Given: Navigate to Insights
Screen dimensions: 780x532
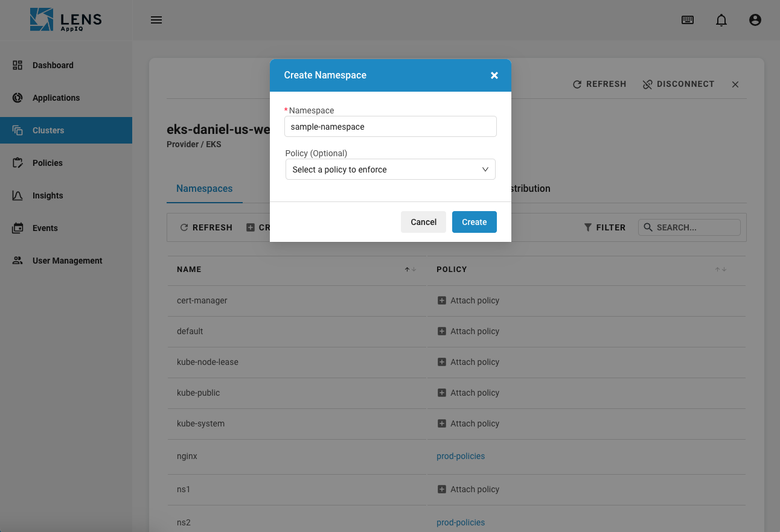Looking at the screenshot, I should tap(66, 195).
